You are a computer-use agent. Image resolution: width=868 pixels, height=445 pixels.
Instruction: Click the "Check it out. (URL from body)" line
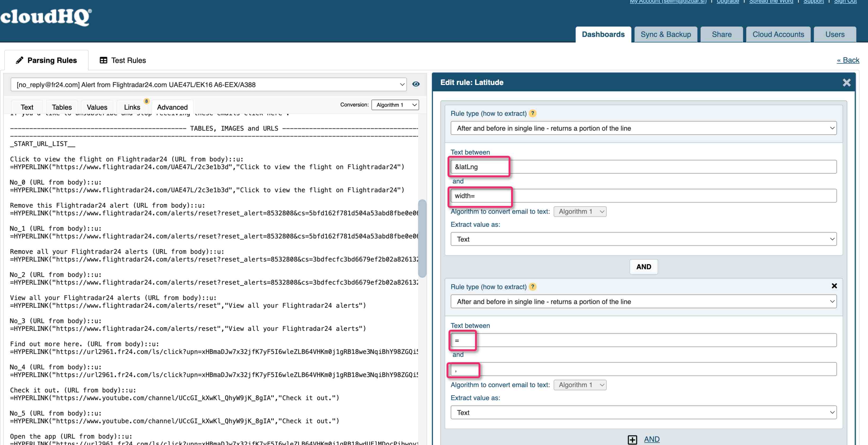(73, 390)
